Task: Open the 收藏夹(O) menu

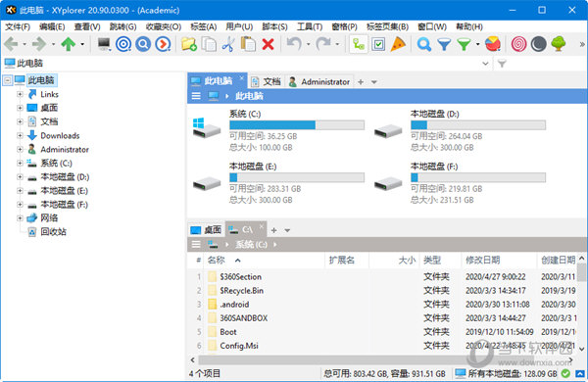Action: pyautogui.click(x=164, y=26)
